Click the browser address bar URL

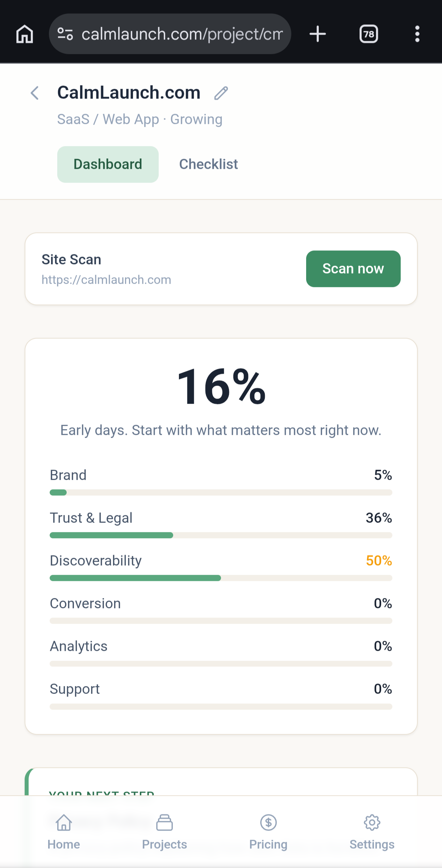(x=181, y=34)
